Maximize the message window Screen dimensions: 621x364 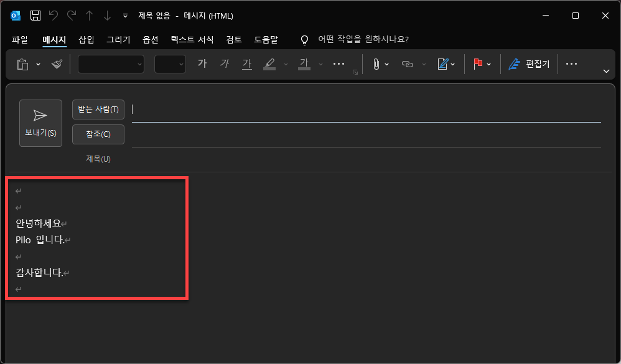click(x=576, y=16)
